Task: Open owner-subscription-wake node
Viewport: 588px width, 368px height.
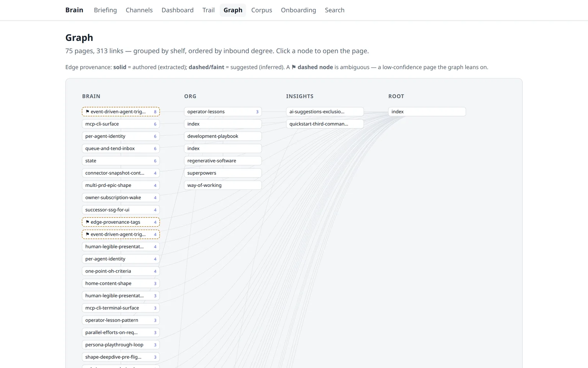Action: [121, 198]
